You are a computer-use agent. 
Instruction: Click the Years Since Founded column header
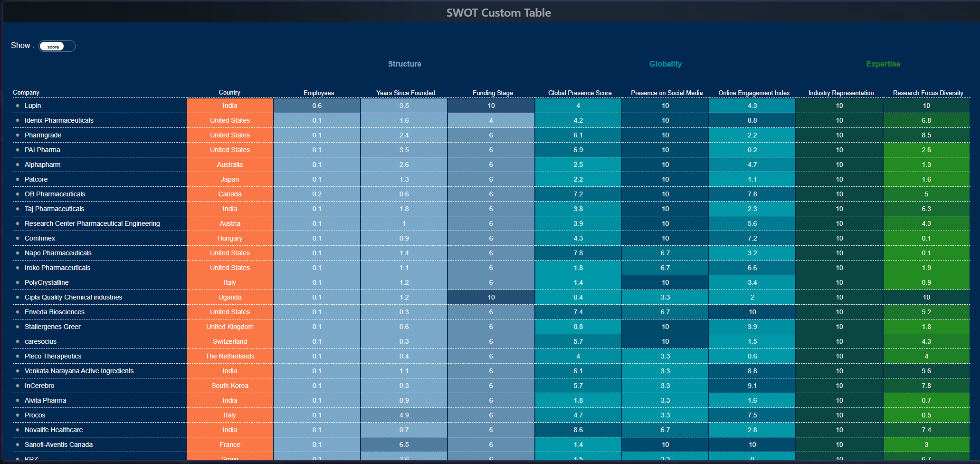(x=405, y=93)
